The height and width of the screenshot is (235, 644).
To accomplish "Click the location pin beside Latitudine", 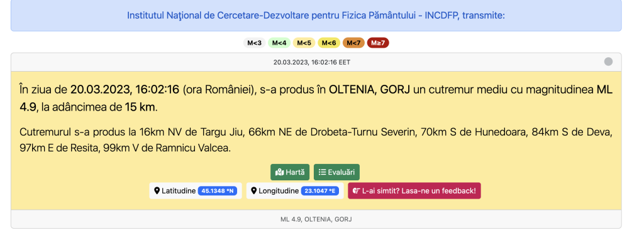I will (x=157, y=191).
